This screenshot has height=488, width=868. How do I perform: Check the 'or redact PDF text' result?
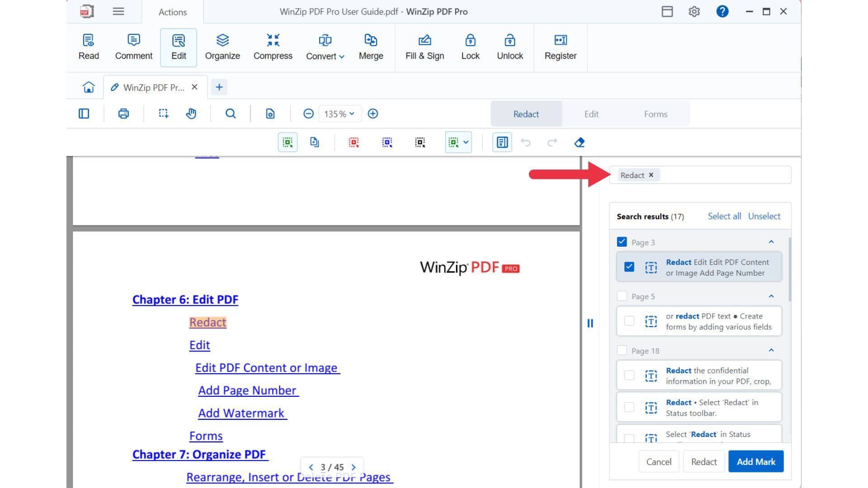point(629,321)
